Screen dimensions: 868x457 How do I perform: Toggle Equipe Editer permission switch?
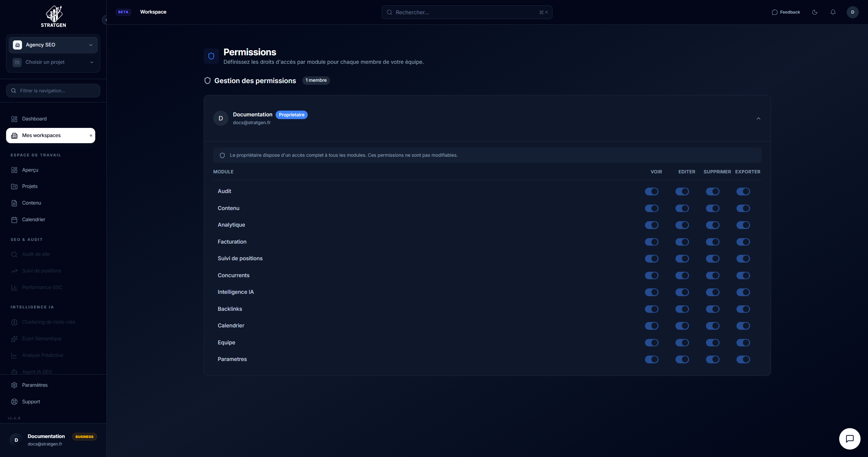coord(682,343)
